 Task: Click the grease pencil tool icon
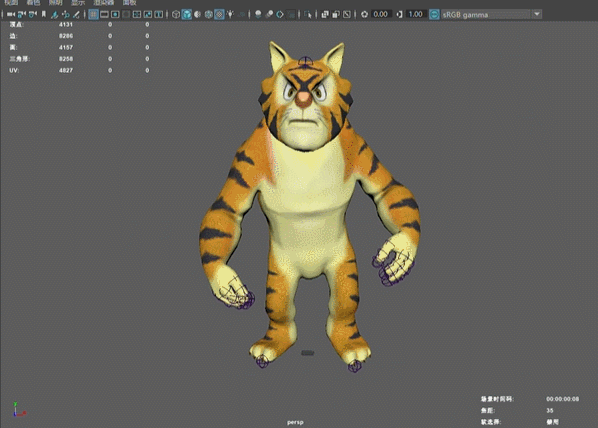76,14
